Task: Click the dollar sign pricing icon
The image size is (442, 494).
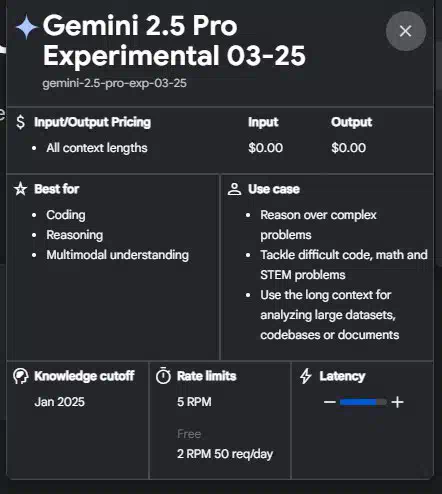Action: (20, 122)
